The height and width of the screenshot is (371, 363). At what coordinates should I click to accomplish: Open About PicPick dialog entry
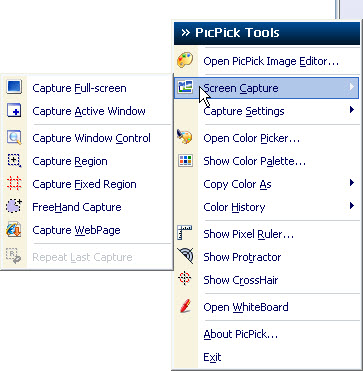(x=266, y=334)
